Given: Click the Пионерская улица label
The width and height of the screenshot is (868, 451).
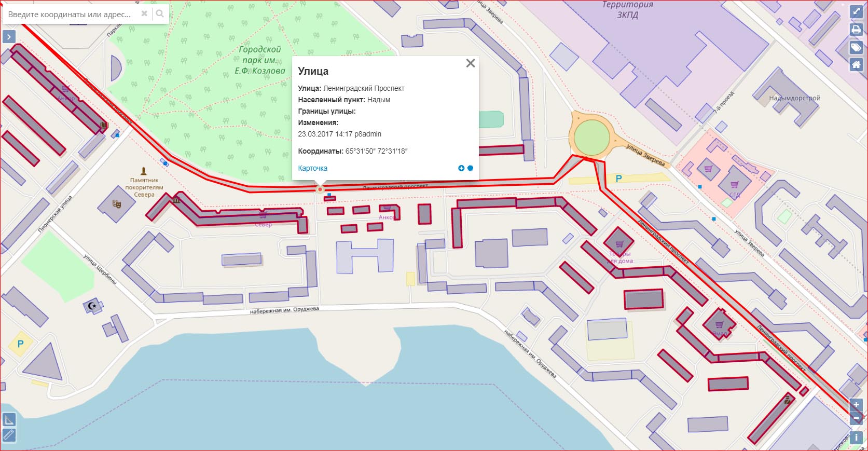Looking at the screenshot, I should pyautogui.click(x=55, y=213).
